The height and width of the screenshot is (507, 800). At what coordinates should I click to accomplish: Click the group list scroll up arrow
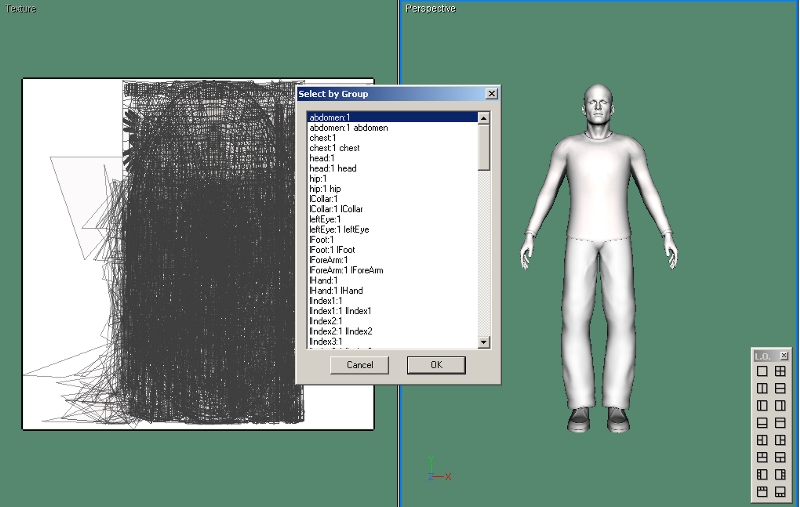click(x=484, y=118)
